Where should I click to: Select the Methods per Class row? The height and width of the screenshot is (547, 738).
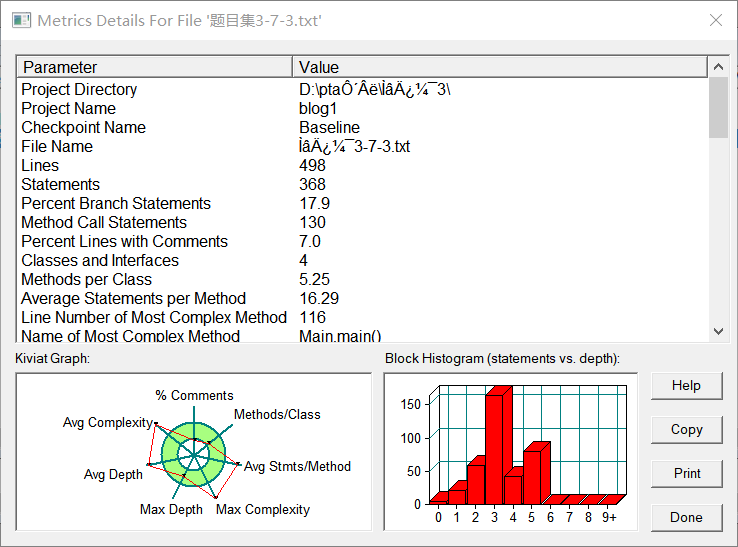pyautogui.click(x=362, y=279)
